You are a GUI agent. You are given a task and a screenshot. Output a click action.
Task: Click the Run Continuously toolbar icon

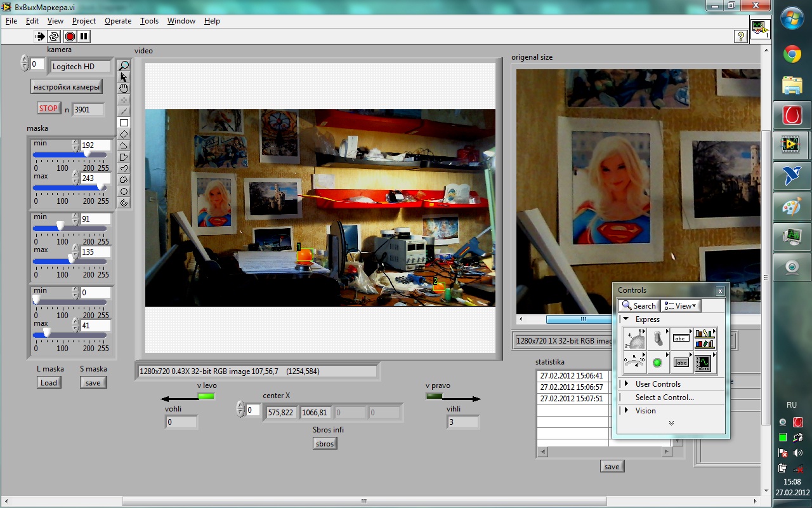point(55,36)
